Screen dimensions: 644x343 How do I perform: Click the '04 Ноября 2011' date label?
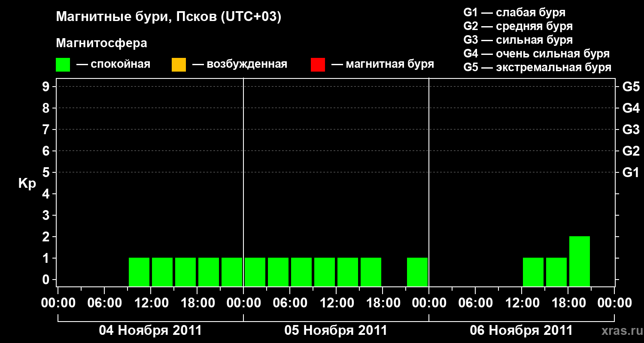(x=150, y=331)
